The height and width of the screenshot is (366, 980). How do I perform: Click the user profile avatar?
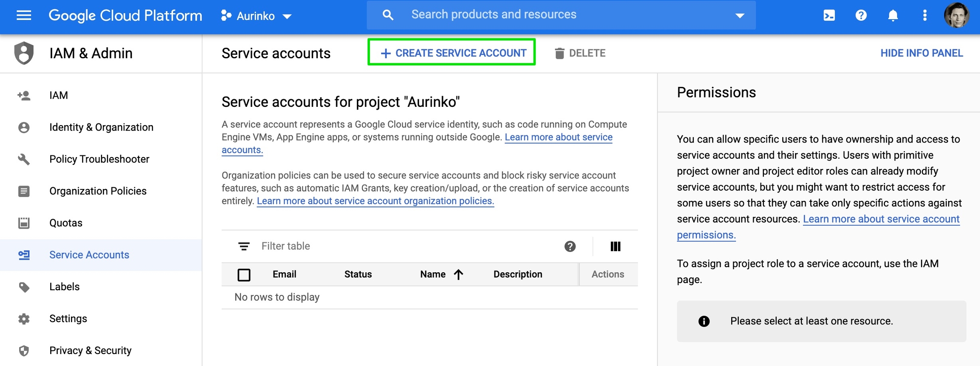point(957,16)
